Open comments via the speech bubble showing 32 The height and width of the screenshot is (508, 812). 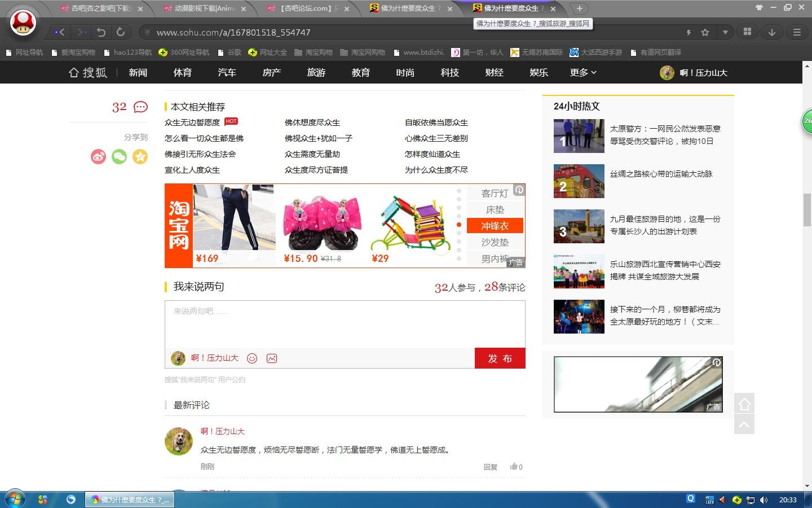point(139,107)
